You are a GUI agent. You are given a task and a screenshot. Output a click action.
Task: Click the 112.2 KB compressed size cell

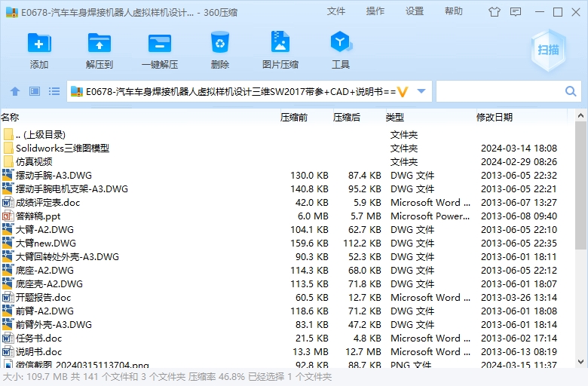(x=363, y=243)
